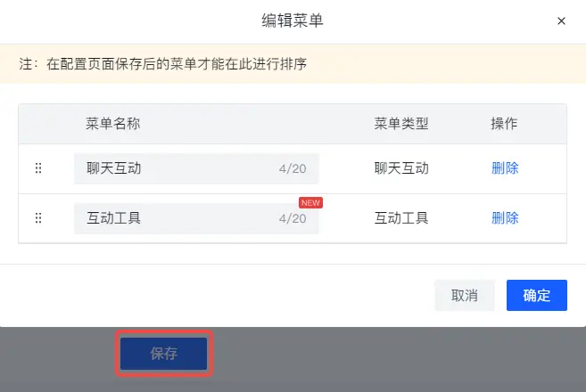Grab the drag handle for 聊天互动 row
This screenshot has height=392, width=586.
[x=38, y=168]
